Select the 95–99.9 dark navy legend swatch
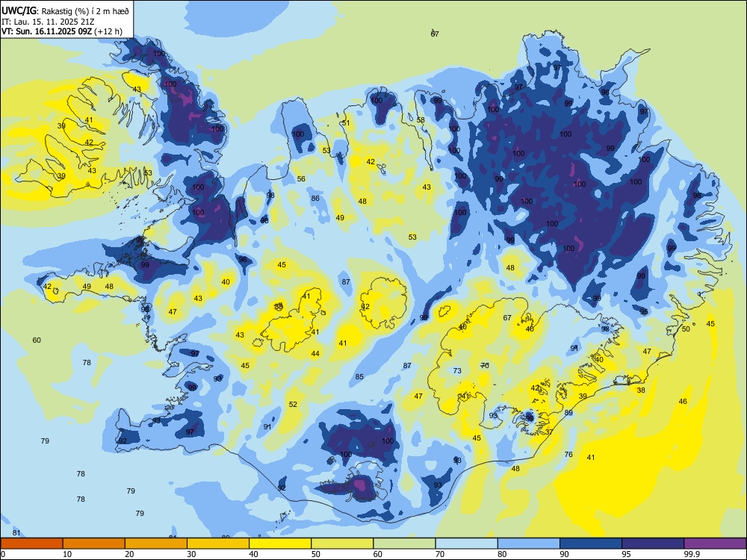The height and width of the screenshot is (560, 747). click(x=653, y=544)
